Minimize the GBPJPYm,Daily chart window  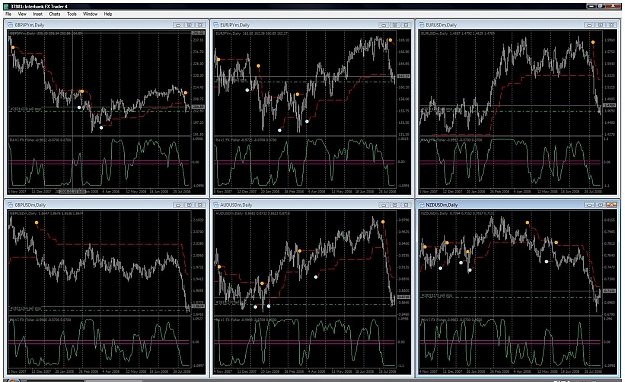tap(178, 25)
